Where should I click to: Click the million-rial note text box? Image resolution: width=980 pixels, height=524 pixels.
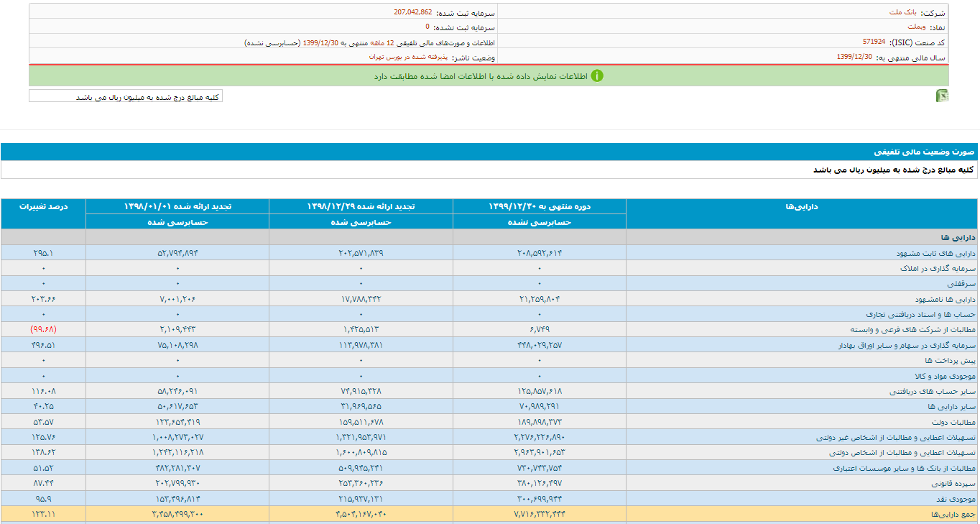pos(126,96)
